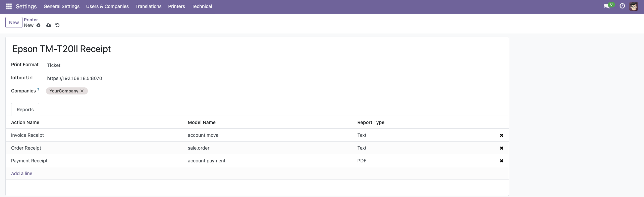The width and height of the screenshot is (644, 197).
Task: Remove the YourCompany tag
Action: pyautogui.click(x=82, y=91)
